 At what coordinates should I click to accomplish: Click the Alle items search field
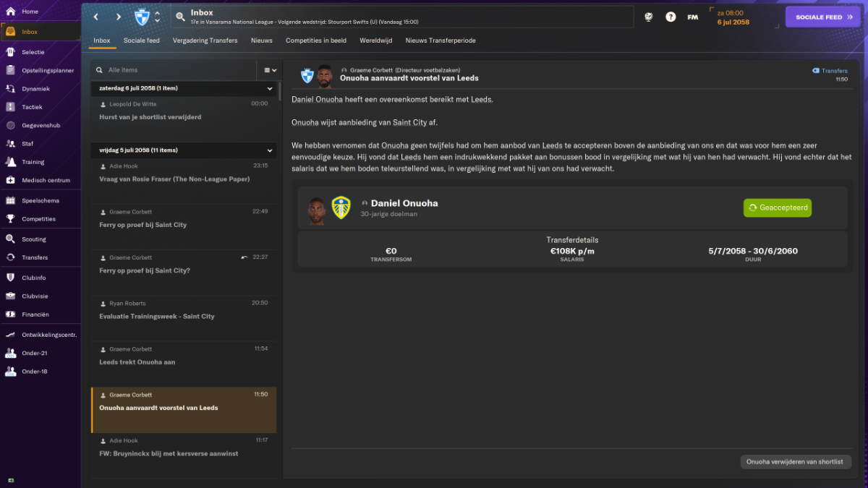pyautogui.click(x=174, y=70)
